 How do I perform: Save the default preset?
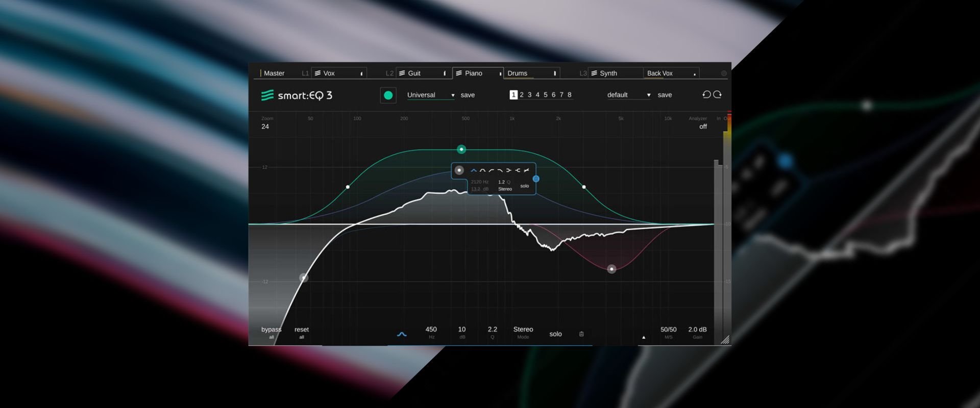pos(665,95)
